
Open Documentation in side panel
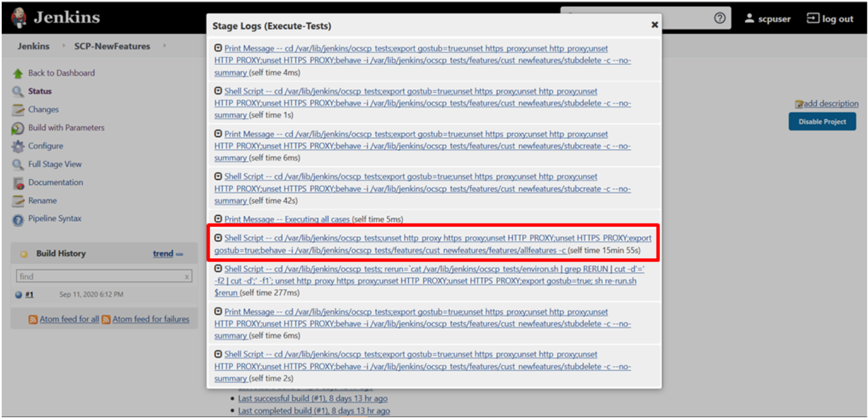click(56, 182)
